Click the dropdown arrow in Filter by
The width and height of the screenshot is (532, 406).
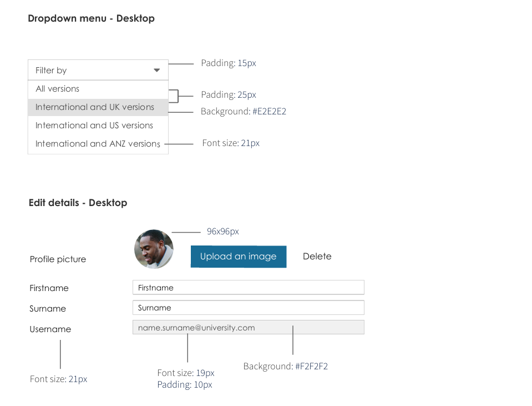[x=157, y=71]
